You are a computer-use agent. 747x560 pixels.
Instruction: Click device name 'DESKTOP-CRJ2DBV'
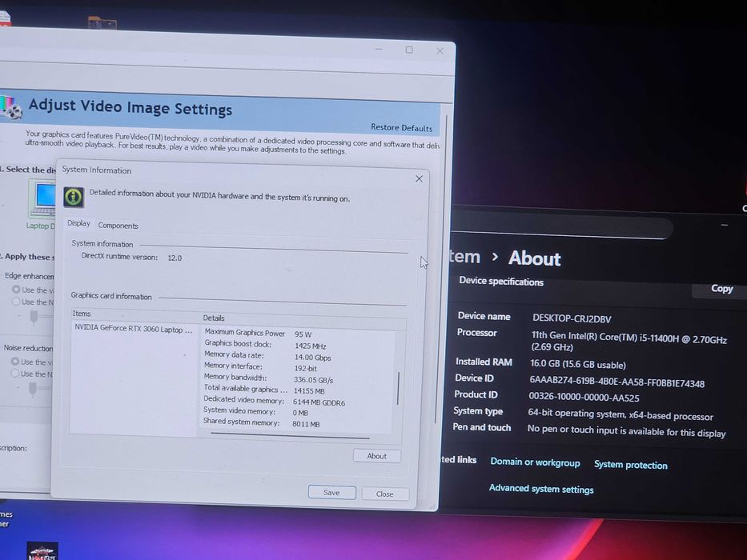coord(572,318)
